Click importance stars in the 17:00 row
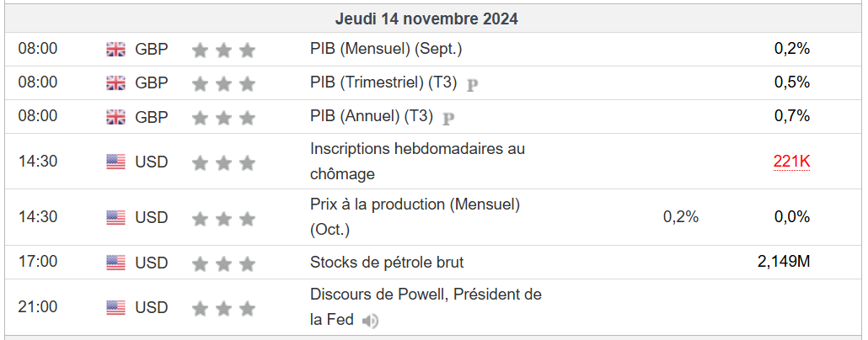Image resolution: width=868 pixels, height=340 pixels. coord(223,263)
